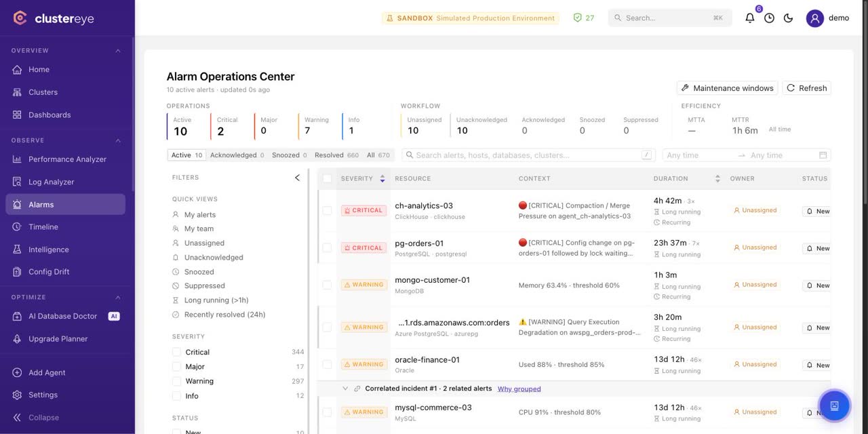Switch to the Acknowledged tab

(237, 155)
